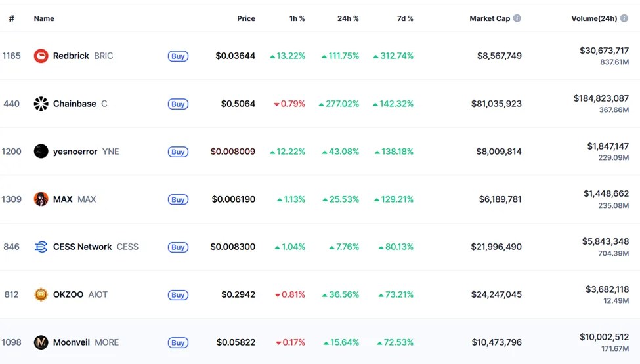Image resolution: width=640 pixels, height=364 pixels.
Task: Click the MAX coin avatar icon
Action: click(x=41, y=199)
